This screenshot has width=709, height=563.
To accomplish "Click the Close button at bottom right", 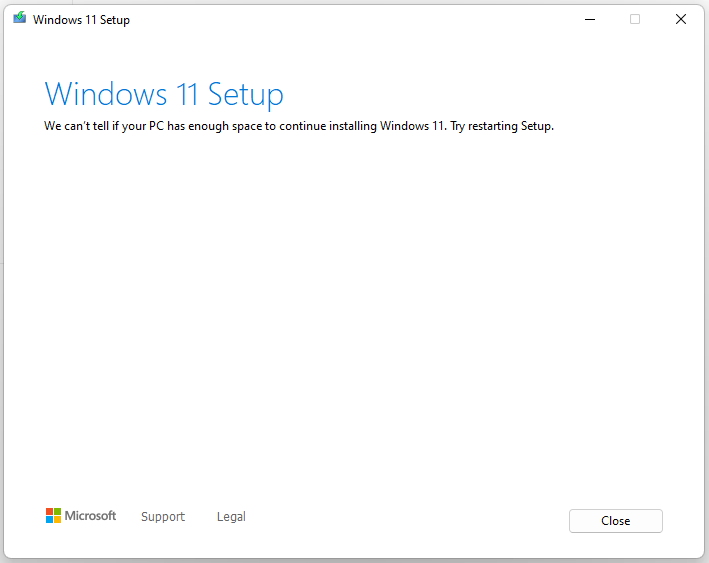I will (x=615, y=521).
